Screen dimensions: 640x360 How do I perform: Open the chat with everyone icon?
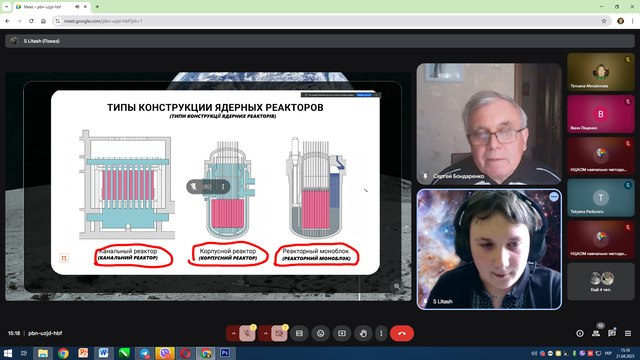pyautogui.click(x=612, y=333)
